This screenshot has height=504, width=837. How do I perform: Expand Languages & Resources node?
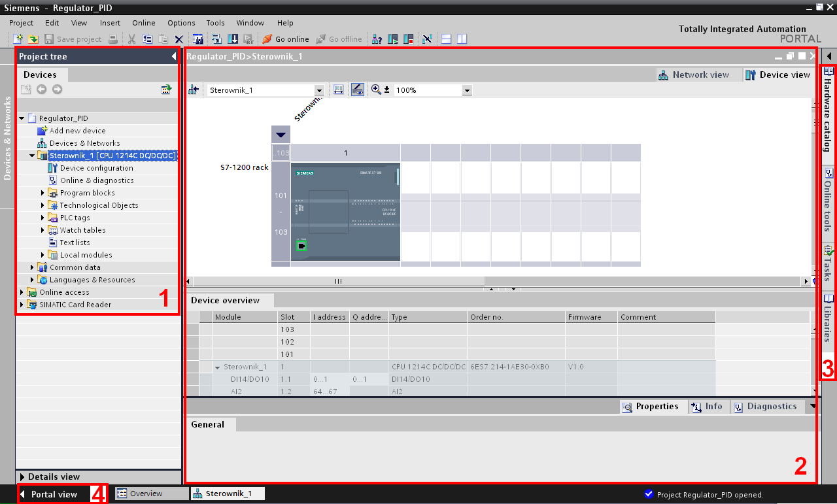33,280
